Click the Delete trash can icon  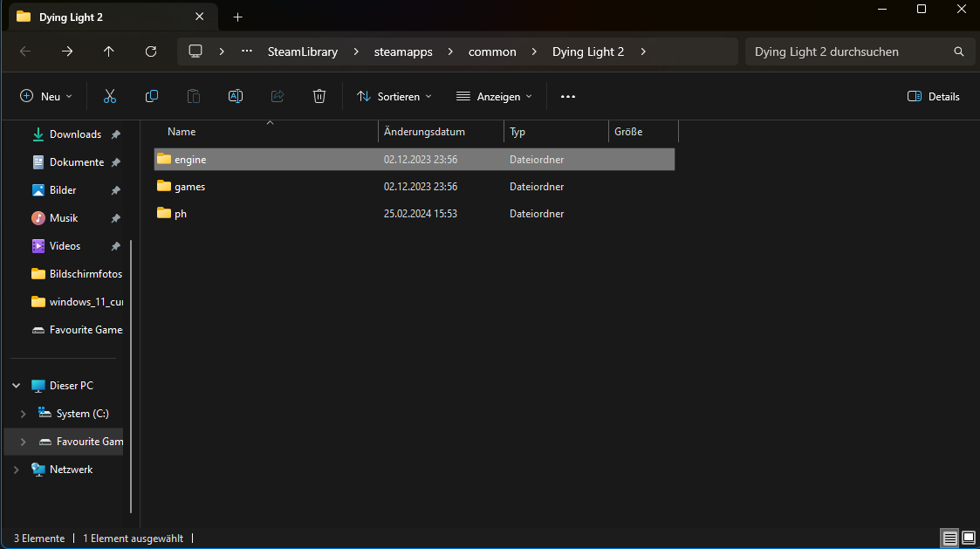pyautogui.click(x=319, y=96)
